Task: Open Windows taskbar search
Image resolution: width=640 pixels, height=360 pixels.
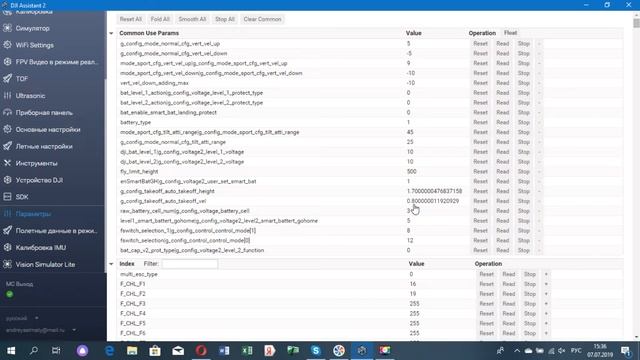Action: (x=34, y=351)
